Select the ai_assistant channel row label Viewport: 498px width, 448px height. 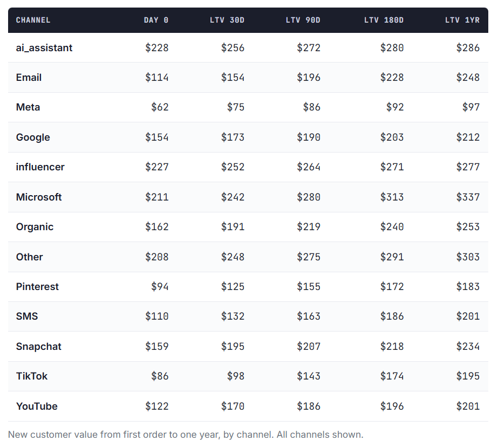coord(44,48)
